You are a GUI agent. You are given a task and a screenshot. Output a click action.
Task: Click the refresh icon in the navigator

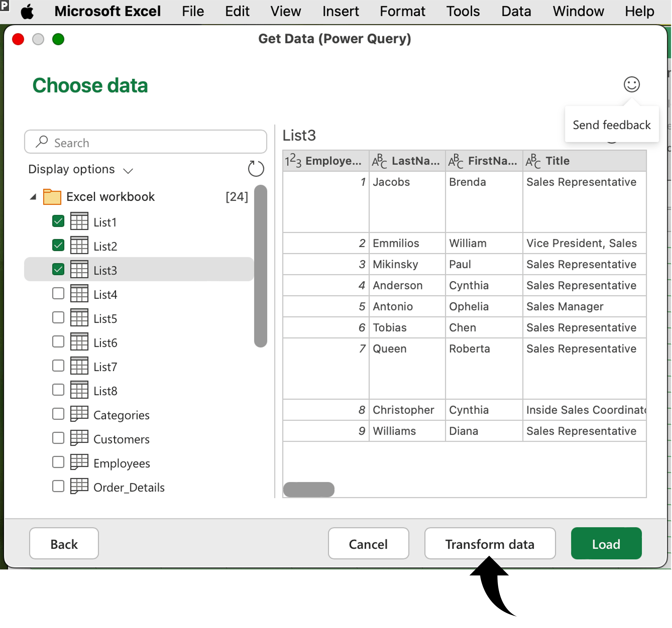[255, 168]
